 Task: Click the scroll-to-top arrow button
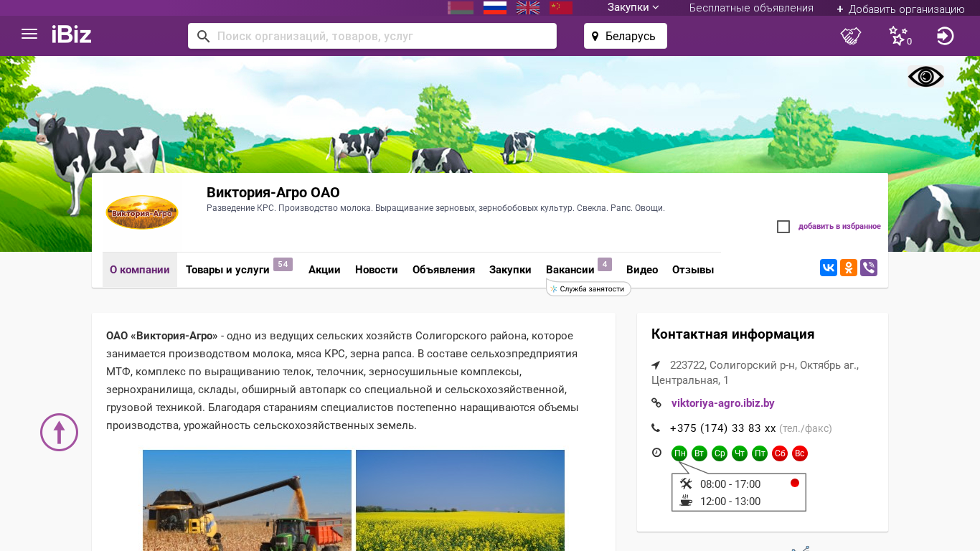point(59,432)
